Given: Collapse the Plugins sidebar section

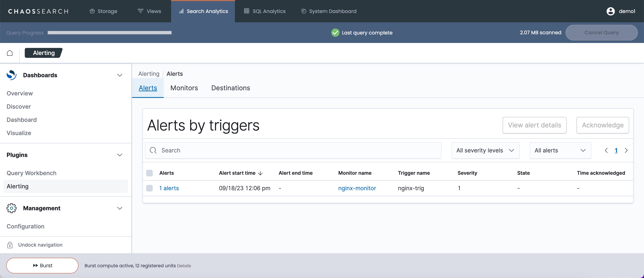Looking at the screenshot, I should coord(120,155).
